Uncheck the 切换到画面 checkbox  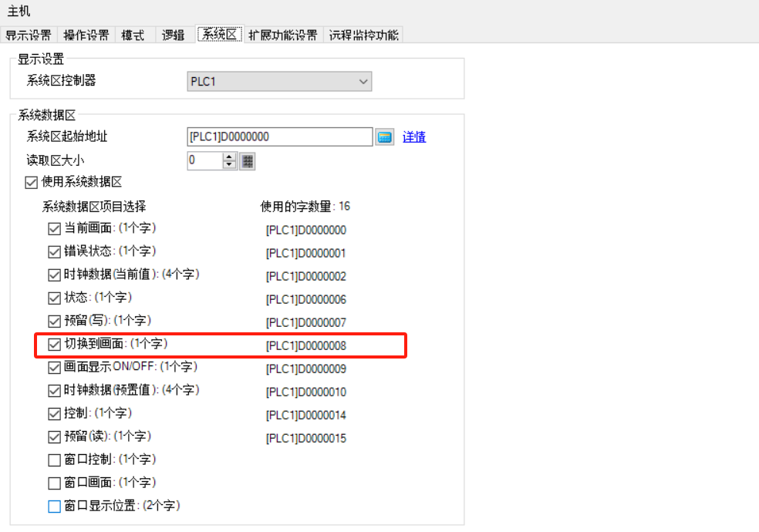pyautogui.click(x=54, y=344)
